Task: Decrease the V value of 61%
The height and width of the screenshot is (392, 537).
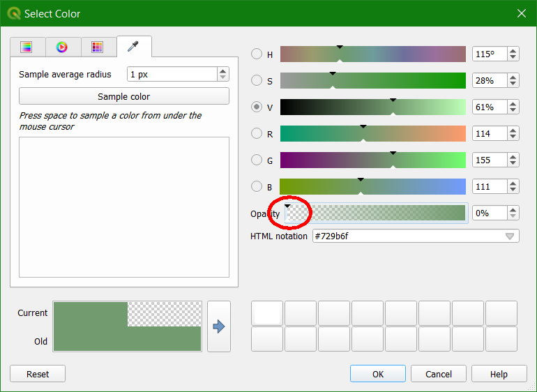Action: coord(513,110)
